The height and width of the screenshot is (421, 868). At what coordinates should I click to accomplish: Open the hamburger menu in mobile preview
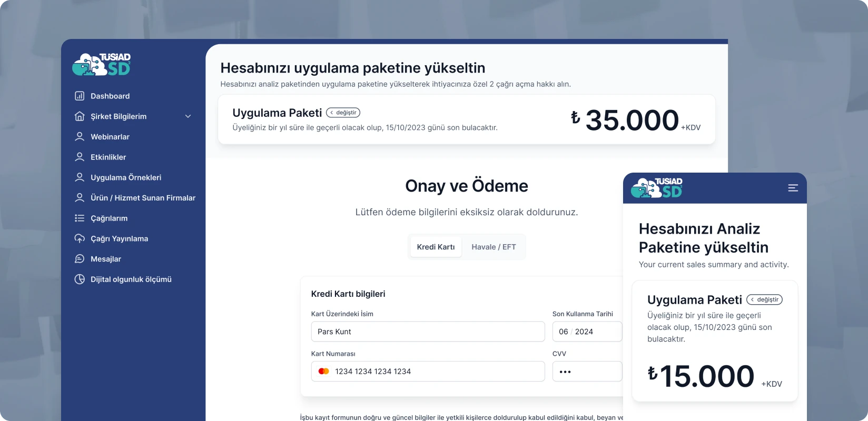[x=793, y=188]
